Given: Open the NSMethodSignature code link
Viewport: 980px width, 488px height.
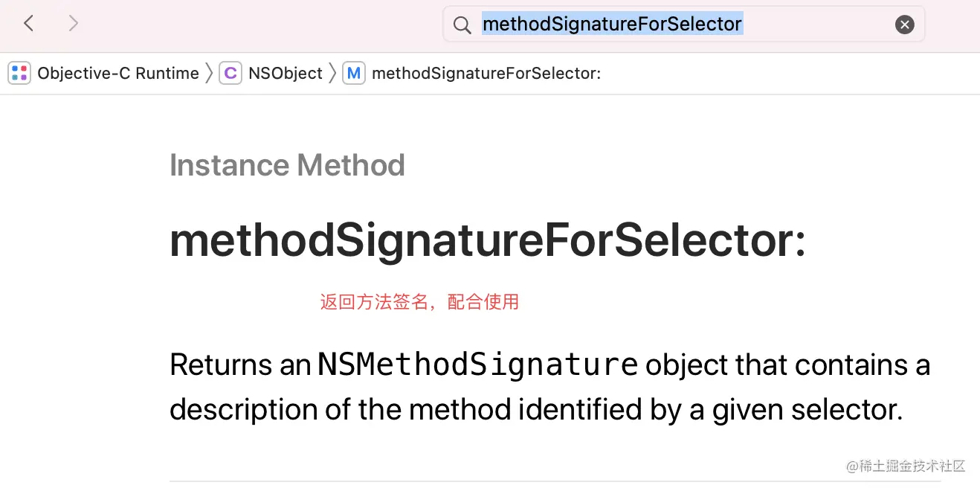Looking at the screenshot, I should coord(477,365).
